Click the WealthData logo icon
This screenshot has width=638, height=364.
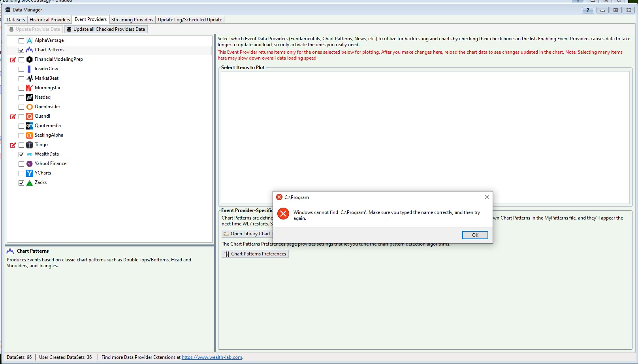(x=30, y=154)
